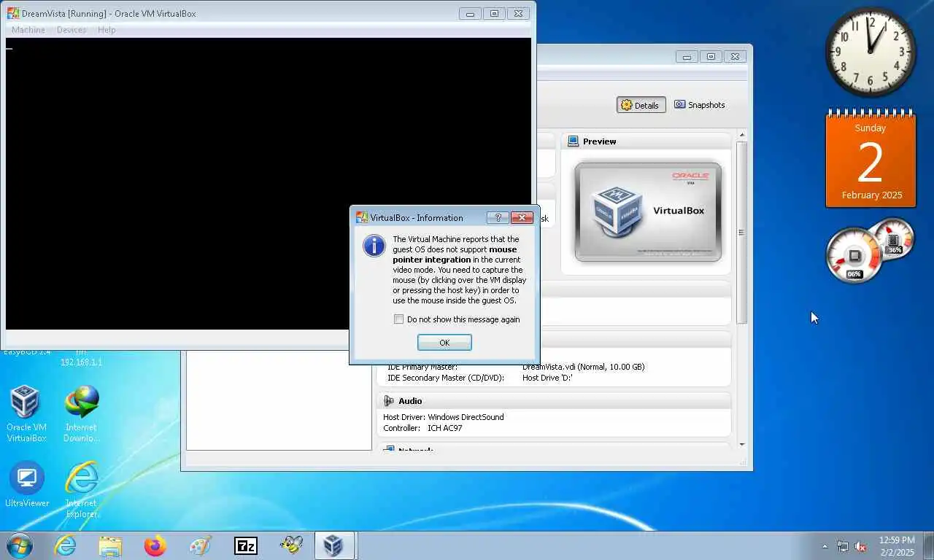This screenshot has width=934, height=560.
Task: Launch Internet Explorer from taskbar
Action: [65, 545]
